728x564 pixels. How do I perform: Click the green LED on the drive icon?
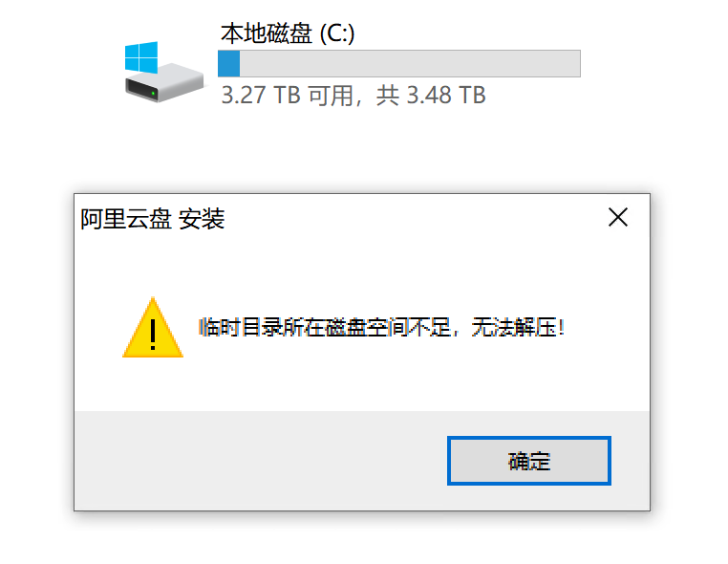(153, 95)
